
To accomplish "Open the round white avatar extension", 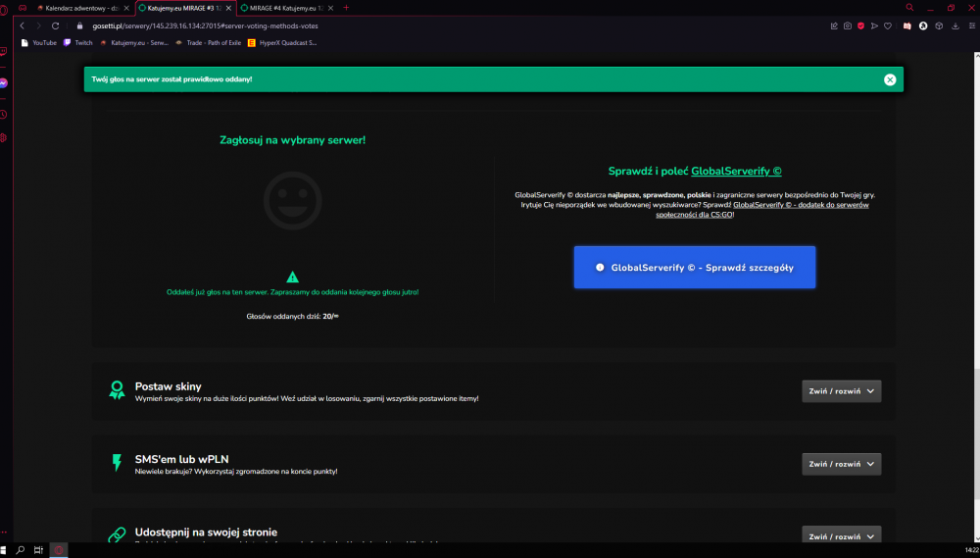I will click(923, 25).
